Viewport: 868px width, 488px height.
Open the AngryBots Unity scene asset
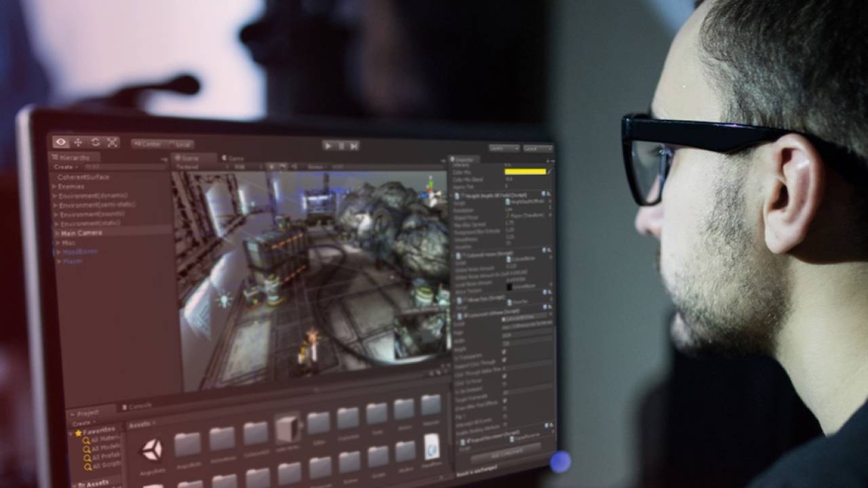[x=152, y=449]
